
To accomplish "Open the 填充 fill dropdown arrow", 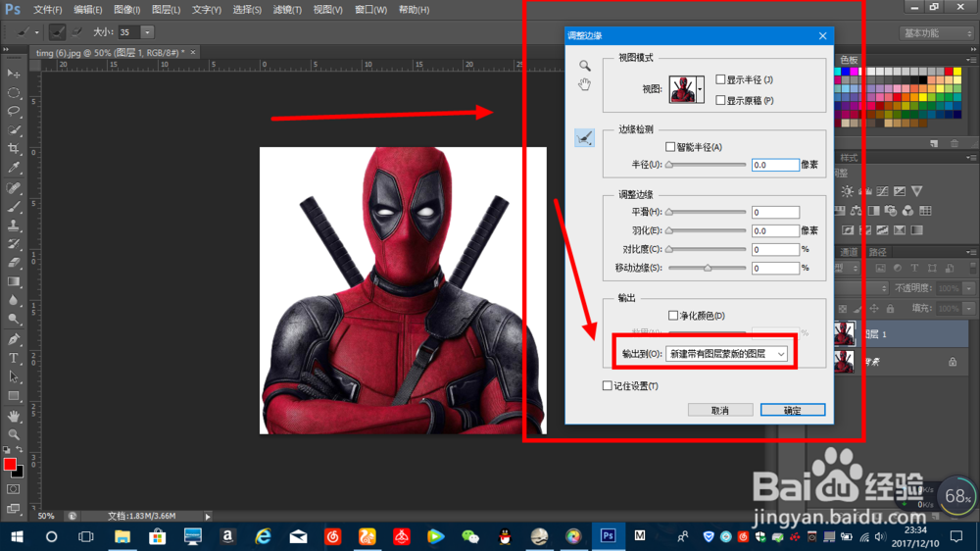I will (969, 308).
